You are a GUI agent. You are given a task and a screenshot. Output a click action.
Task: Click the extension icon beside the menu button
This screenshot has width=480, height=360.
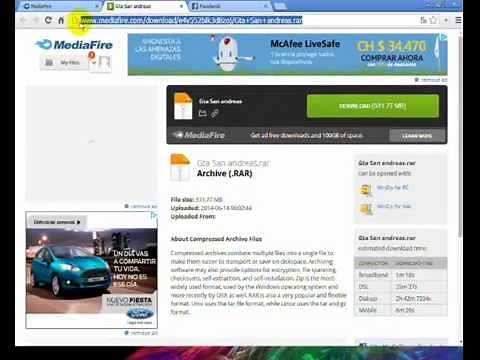tap(446, 20)
